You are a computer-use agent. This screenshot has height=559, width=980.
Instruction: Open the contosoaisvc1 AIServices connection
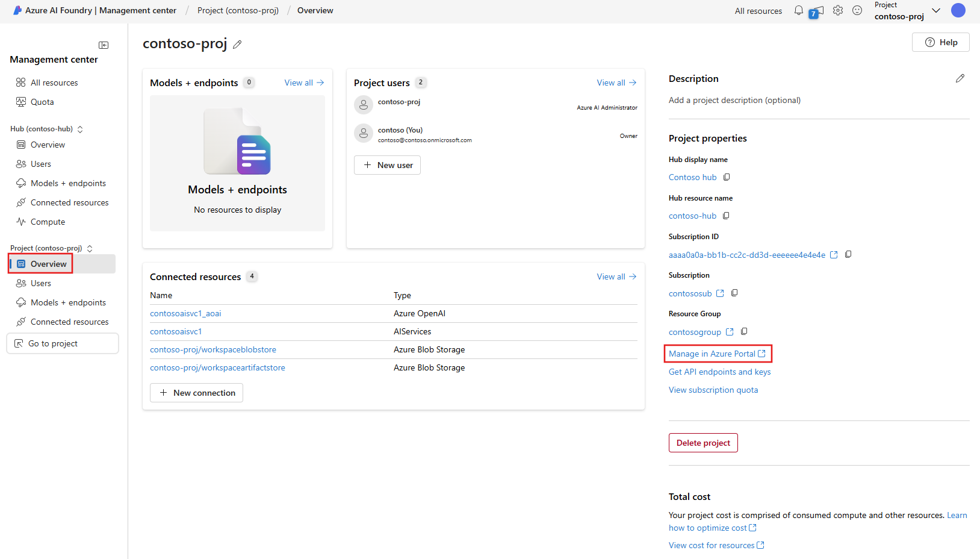pyautogui.click(x=176, y=331)
